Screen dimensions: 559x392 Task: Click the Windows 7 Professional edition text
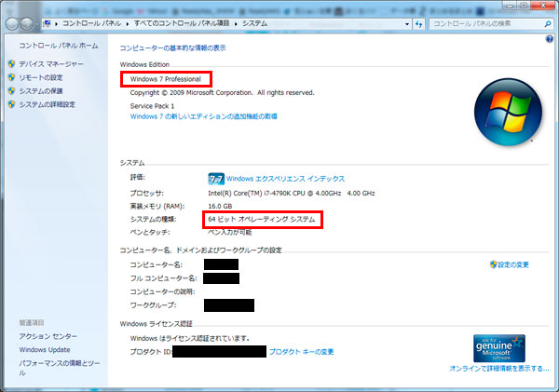click(166, 79)
